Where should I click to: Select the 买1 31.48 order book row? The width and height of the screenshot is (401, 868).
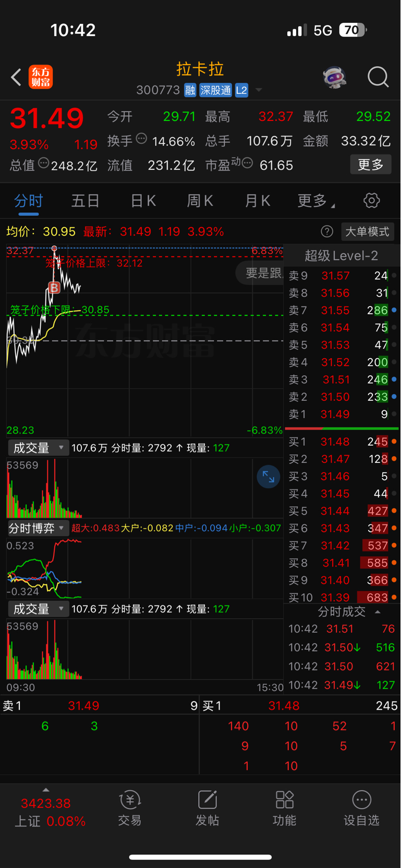342,442
